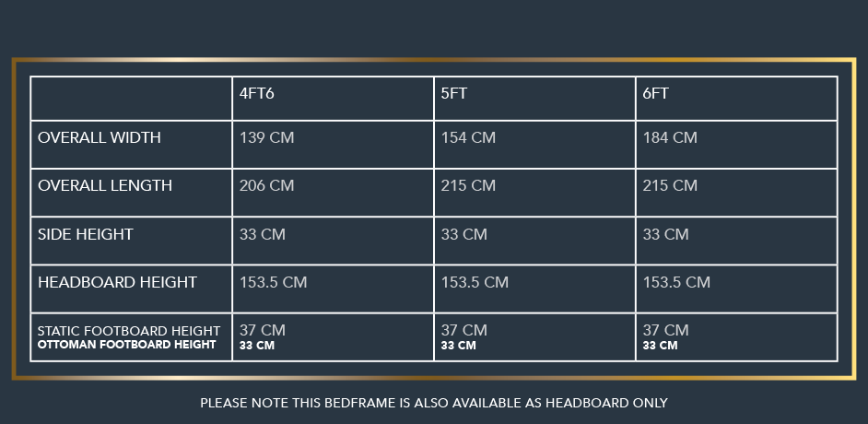Click the OTTOMAN FOOTBOARD HEIGHT label

coord(127,346)
